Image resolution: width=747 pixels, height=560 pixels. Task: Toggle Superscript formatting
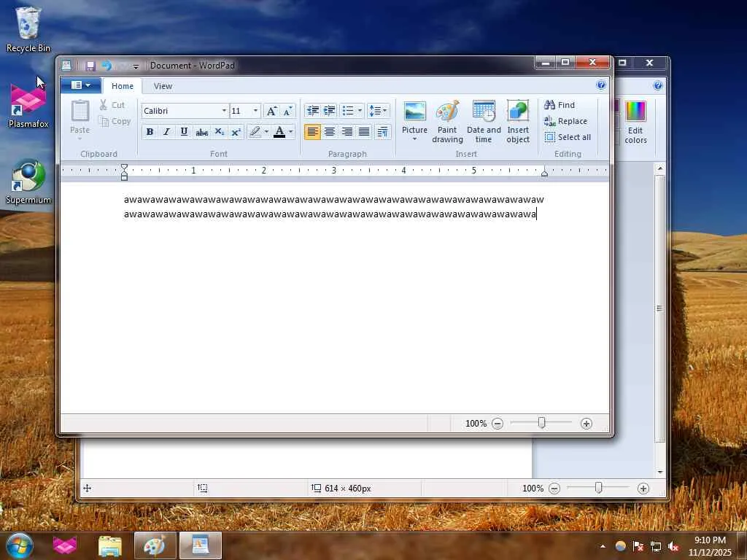click(236, 132)
